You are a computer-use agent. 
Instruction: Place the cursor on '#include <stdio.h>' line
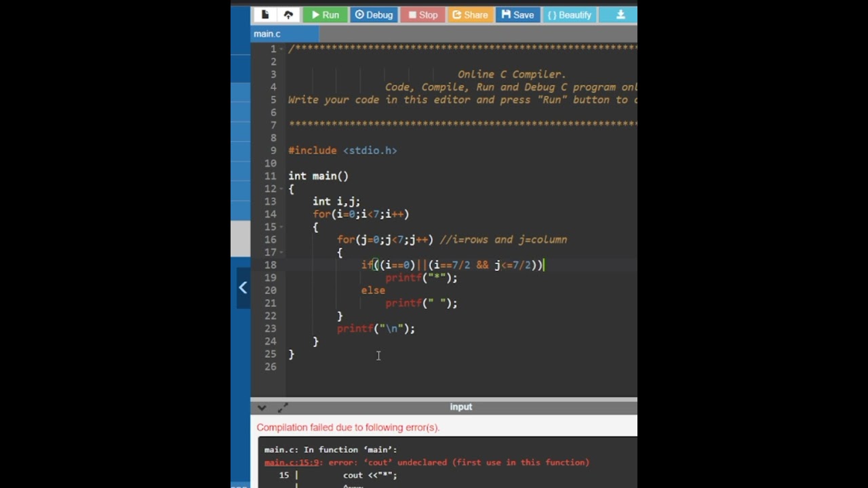pos(342,150)
